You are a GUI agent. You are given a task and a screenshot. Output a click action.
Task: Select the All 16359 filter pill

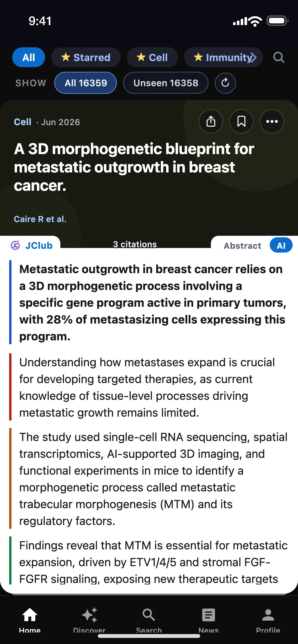86,83
